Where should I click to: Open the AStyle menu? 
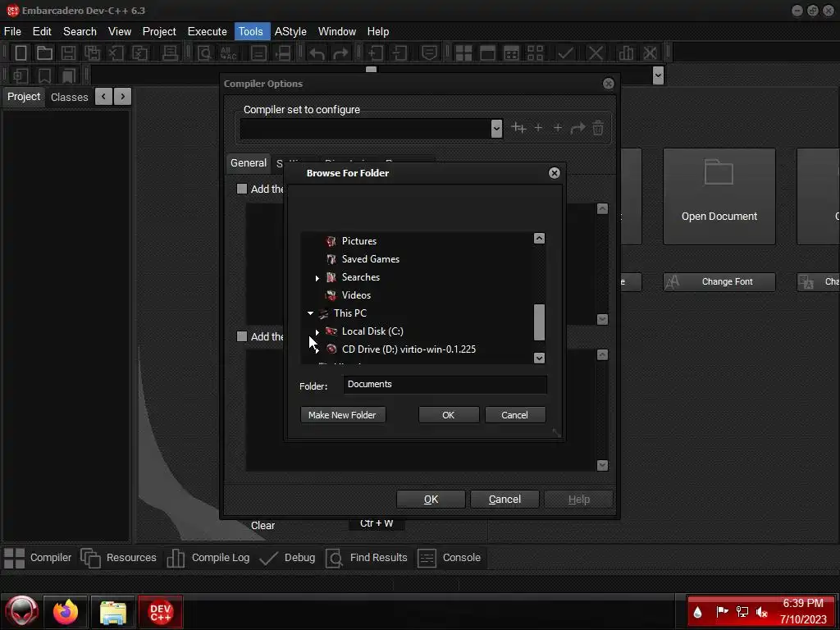tap(290, 32)
